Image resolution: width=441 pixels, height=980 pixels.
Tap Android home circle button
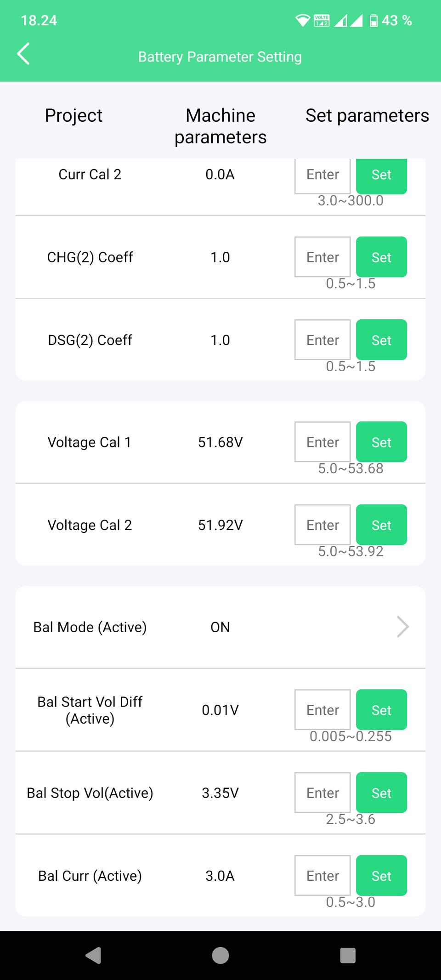point(220,955)
